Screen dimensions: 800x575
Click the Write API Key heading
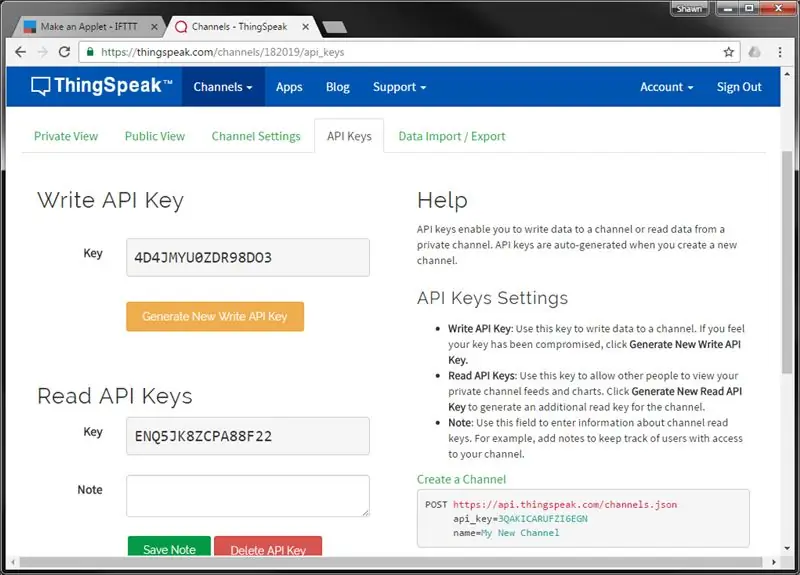[110, 200]
